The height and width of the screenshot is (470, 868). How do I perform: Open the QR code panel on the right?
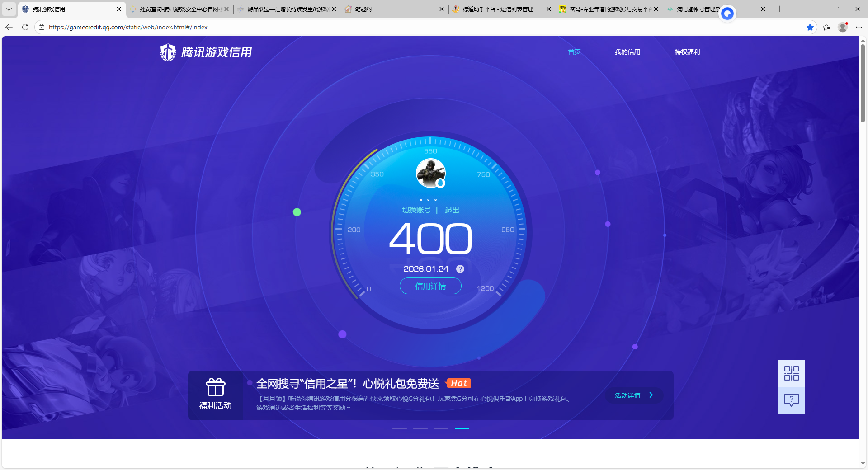791,373
